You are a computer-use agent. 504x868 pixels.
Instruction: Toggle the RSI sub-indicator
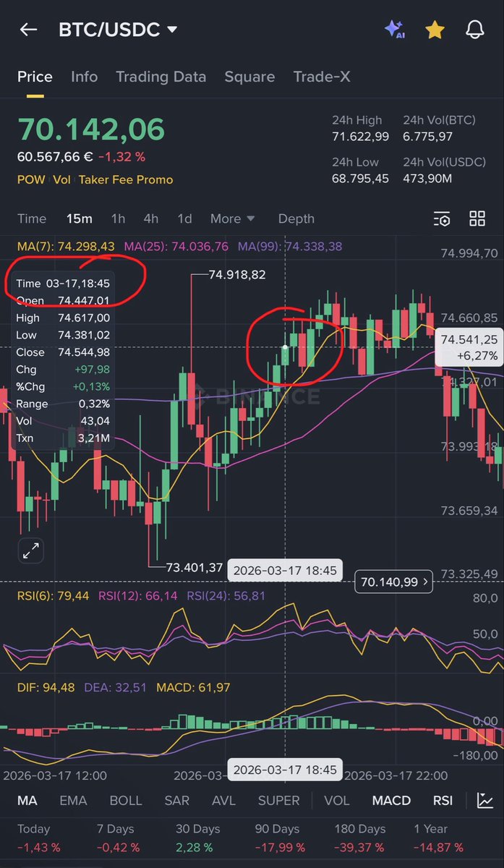(x=443, y=801)
